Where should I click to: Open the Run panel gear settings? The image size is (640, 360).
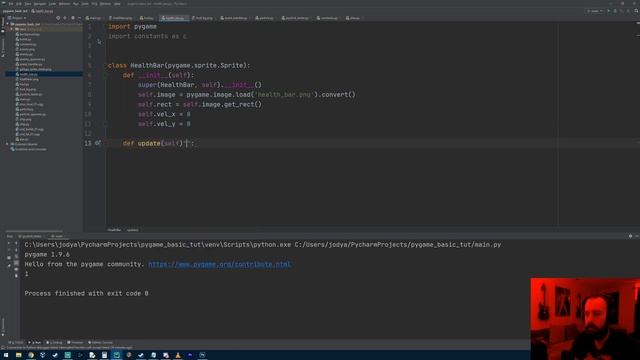(630, 236)
